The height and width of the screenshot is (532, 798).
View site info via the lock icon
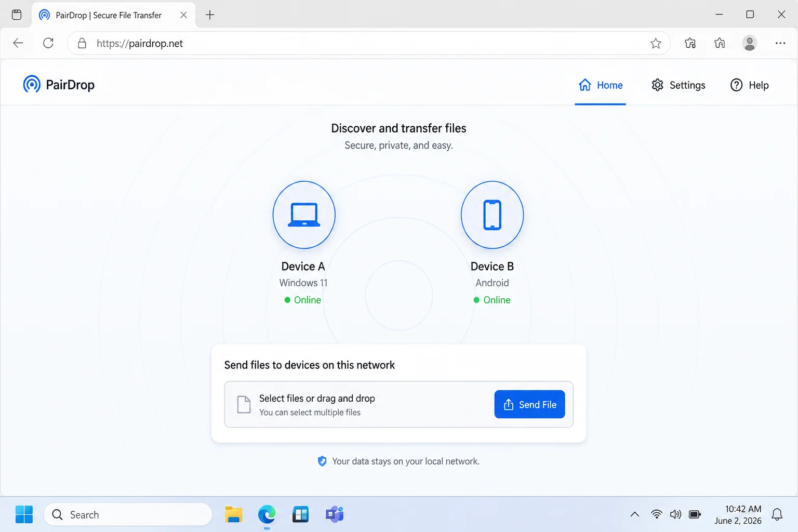[x=82, y=43]
